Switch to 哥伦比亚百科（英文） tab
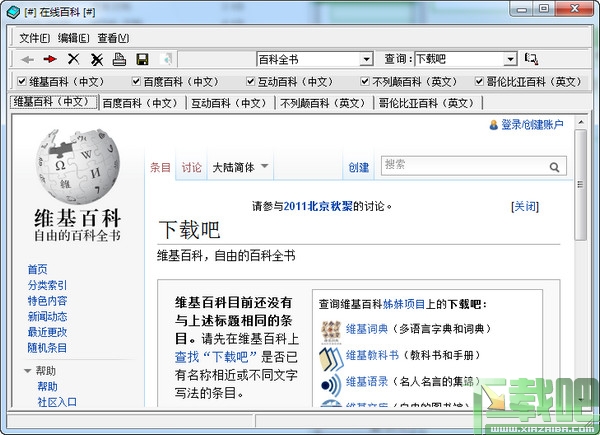The height and width of the screenshot is (435, 600). click(x=428, y=103)
